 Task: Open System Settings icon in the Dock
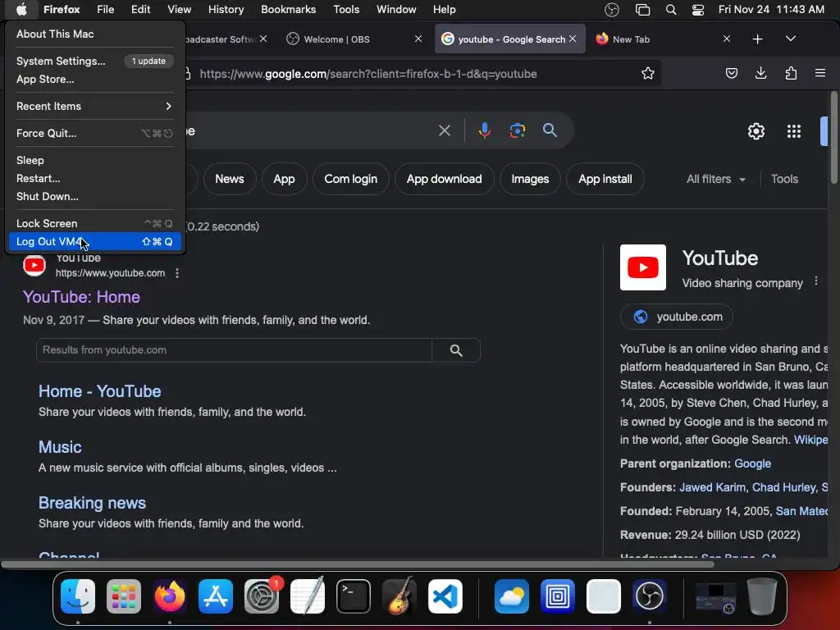pyautogui.click(x=262, y=596)
